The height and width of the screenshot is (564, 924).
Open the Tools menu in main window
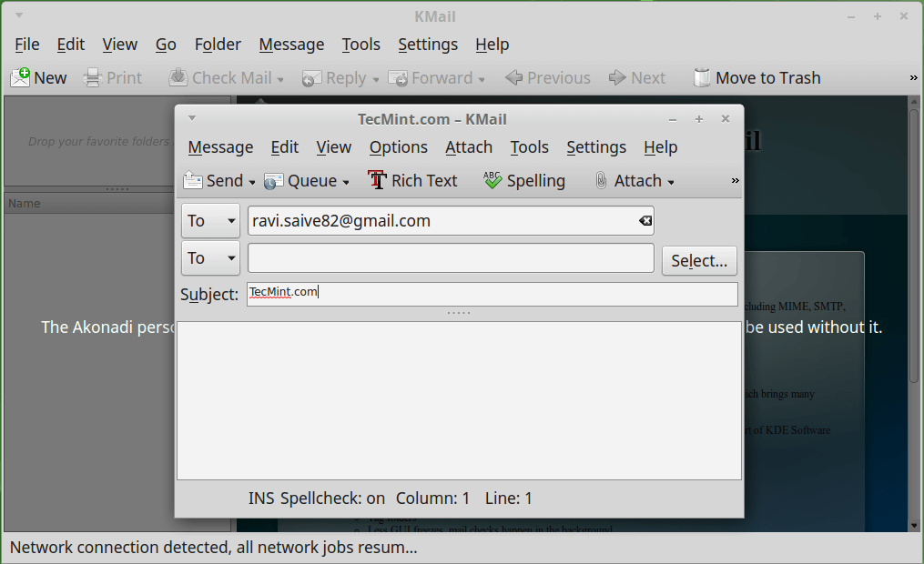pos(360,45)
